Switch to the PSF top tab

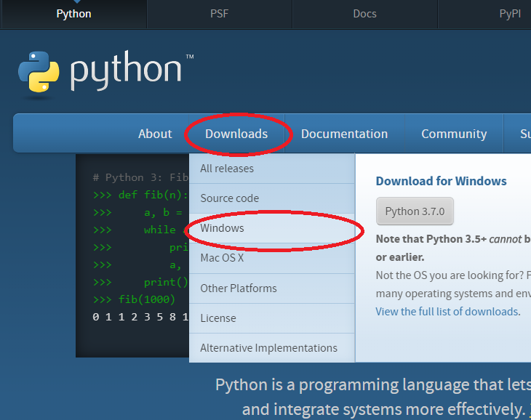tap(219, 14)
